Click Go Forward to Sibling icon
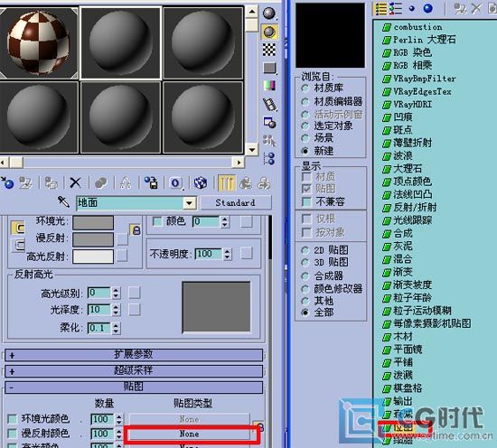Screen dimensions: 497x448 [264, 182]
